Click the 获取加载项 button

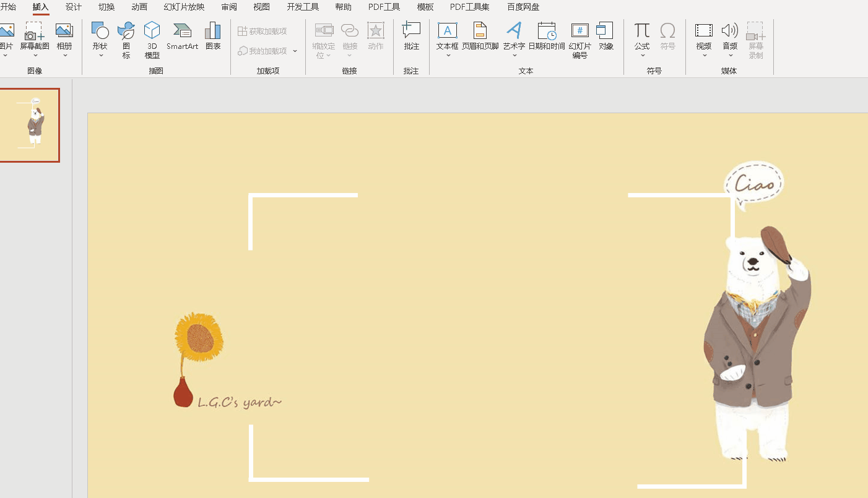pos(263,31)
